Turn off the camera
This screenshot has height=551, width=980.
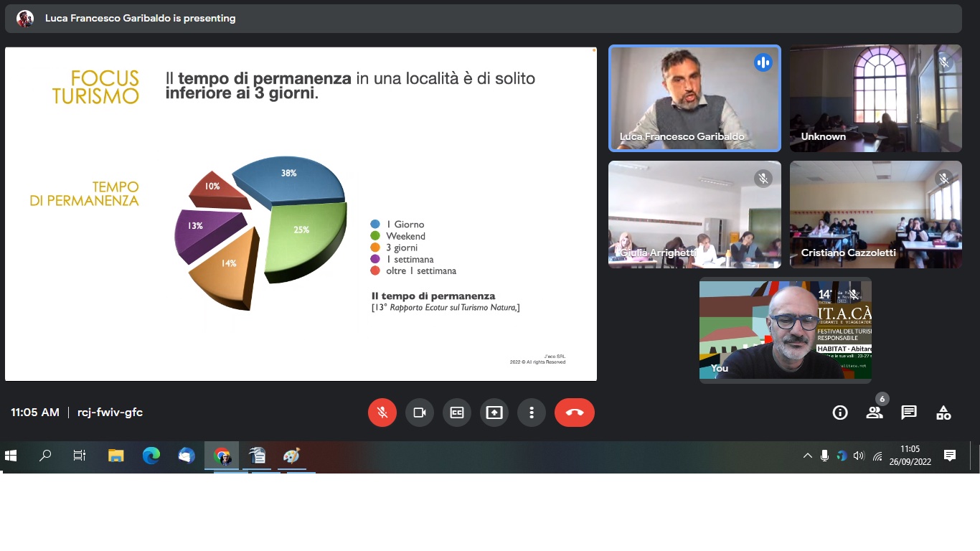[420, 413]
